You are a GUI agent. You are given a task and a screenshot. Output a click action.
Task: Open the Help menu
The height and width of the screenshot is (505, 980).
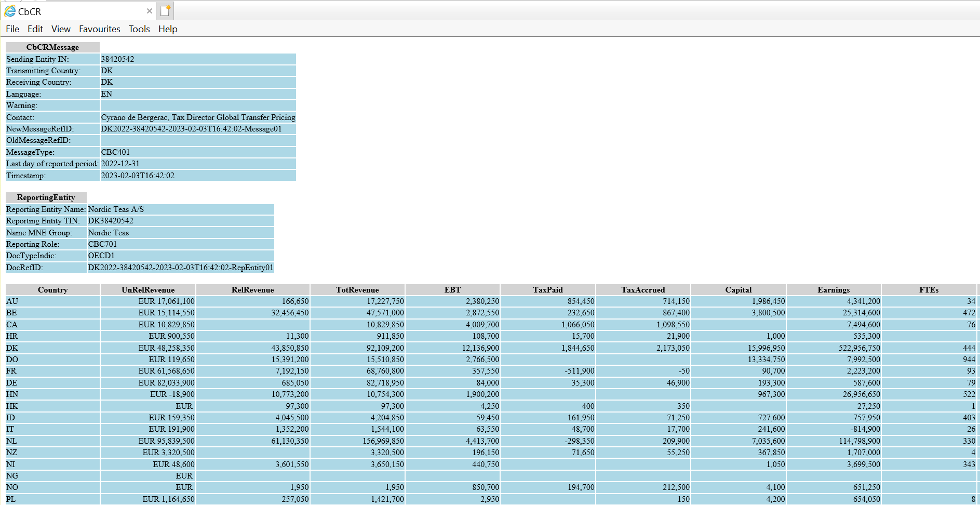[168, 29]
